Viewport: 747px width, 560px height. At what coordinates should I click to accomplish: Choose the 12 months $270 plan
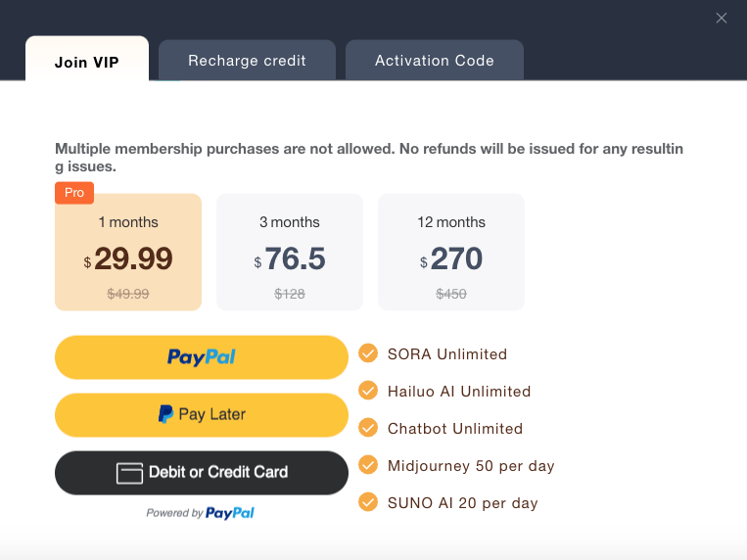click(x=451, y=253)
